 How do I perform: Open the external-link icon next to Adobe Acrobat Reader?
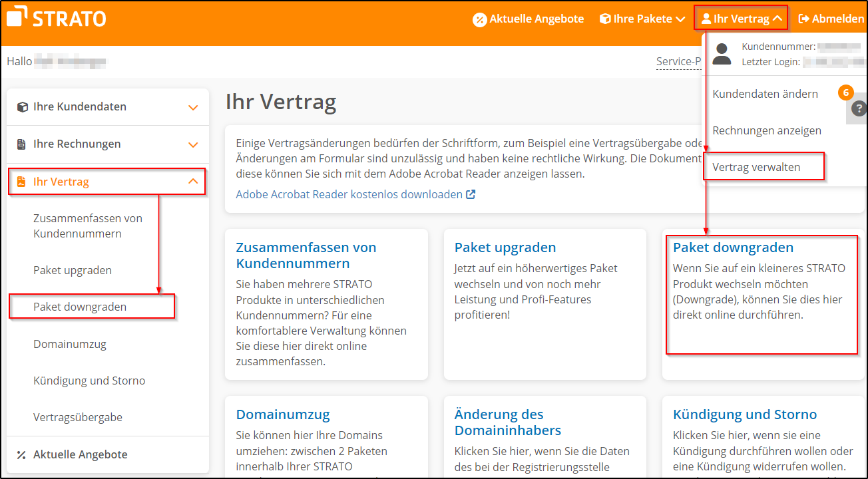click(x=469, y=194)
